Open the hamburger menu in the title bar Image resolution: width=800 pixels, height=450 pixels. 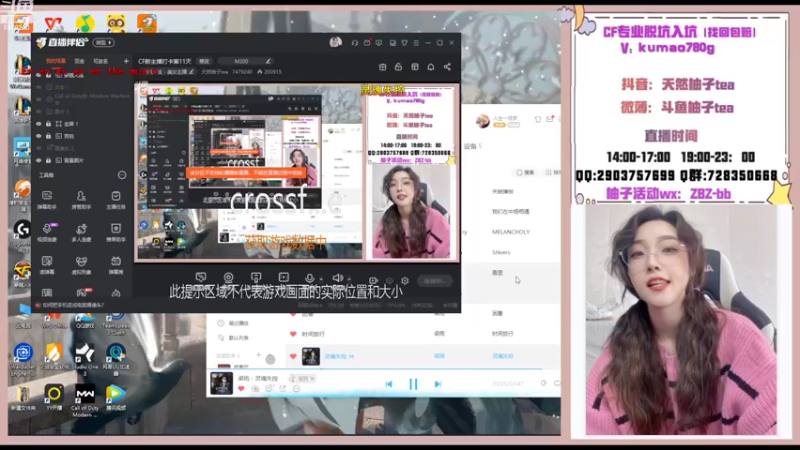(x=416, y=43)
